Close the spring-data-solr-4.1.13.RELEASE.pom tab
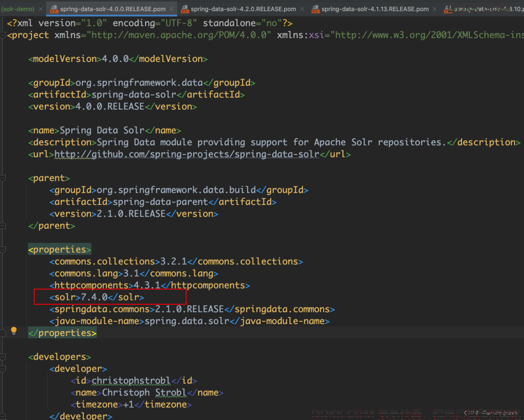Viewport: 524px width, 420px height. (434, 9)
